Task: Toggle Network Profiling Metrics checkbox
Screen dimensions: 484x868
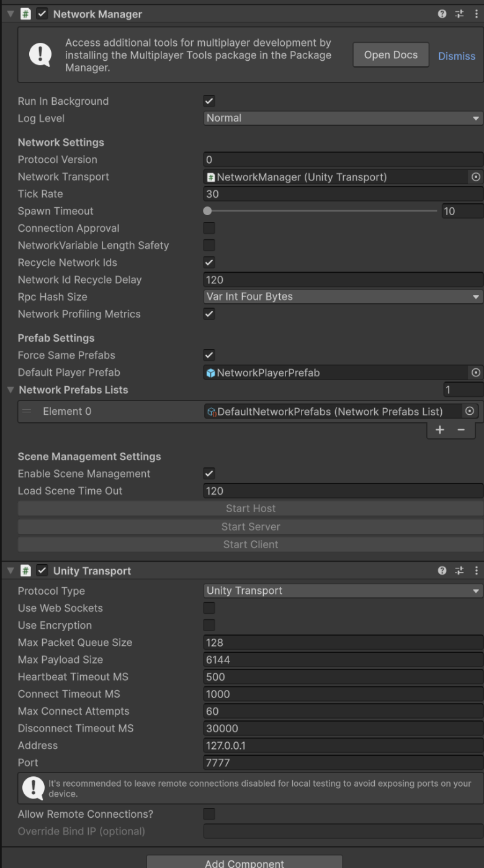Action: [x=210, y=314]
